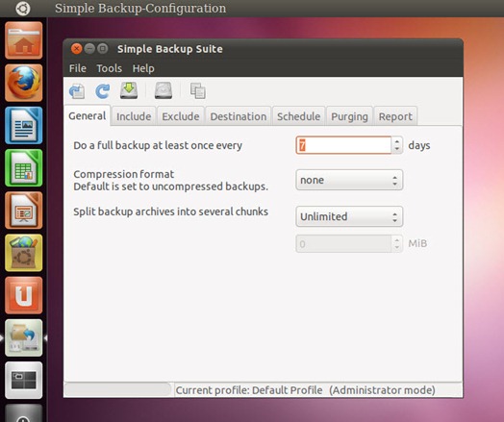The image size is (504, 422).
Task: Close the Simple Backup Suite window
Action: click(x=77, y=49)
